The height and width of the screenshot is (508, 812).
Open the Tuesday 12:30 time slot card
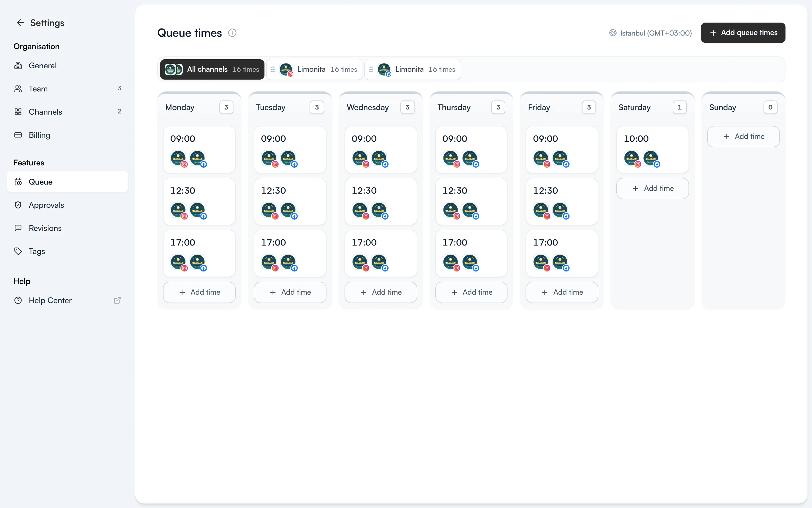(290, 202)
